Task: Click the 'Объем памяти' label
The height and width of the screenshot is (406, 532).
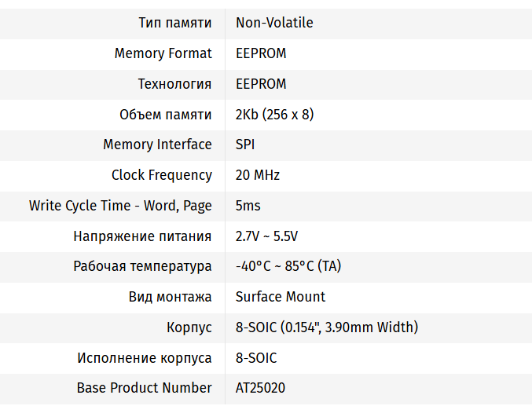Action: (165, 115)
